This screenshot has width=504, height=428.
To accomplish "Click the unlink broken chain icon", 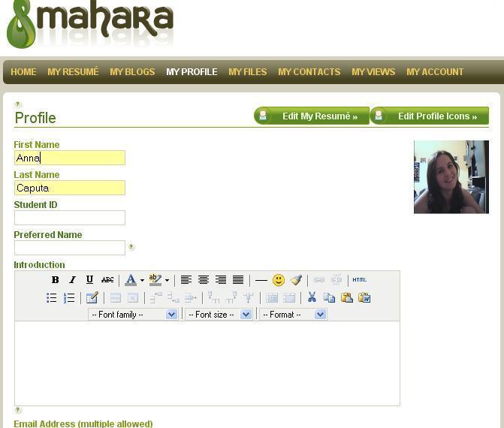I will (337, 279).
